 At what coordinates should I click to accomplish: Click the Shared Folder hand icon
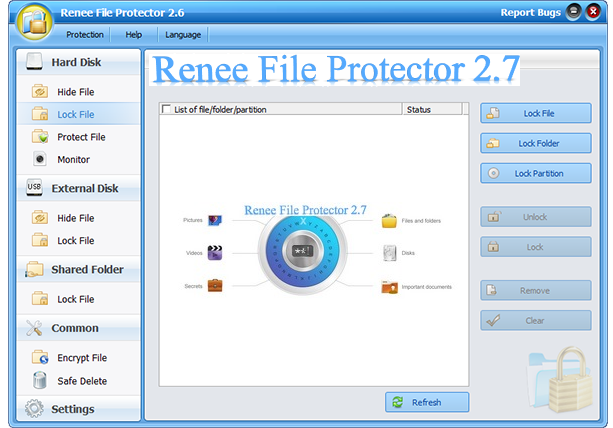tap(34, 269)
